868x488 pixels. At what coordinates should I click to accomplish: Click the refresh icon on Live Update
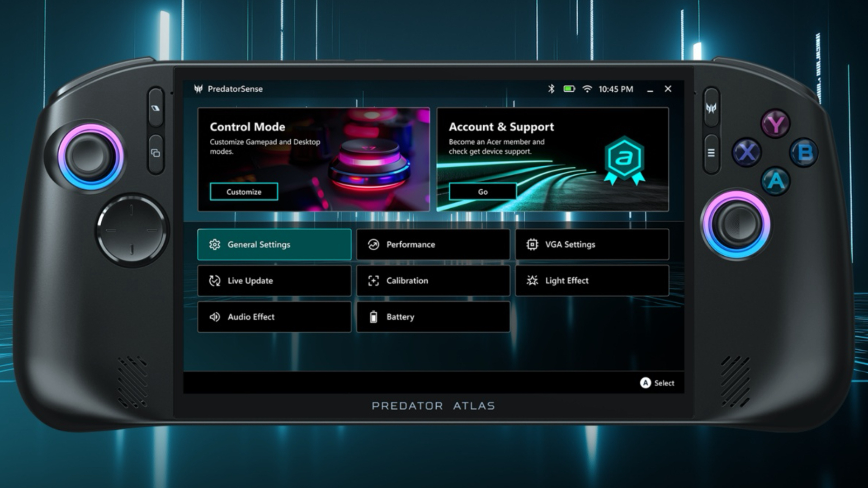215,281
